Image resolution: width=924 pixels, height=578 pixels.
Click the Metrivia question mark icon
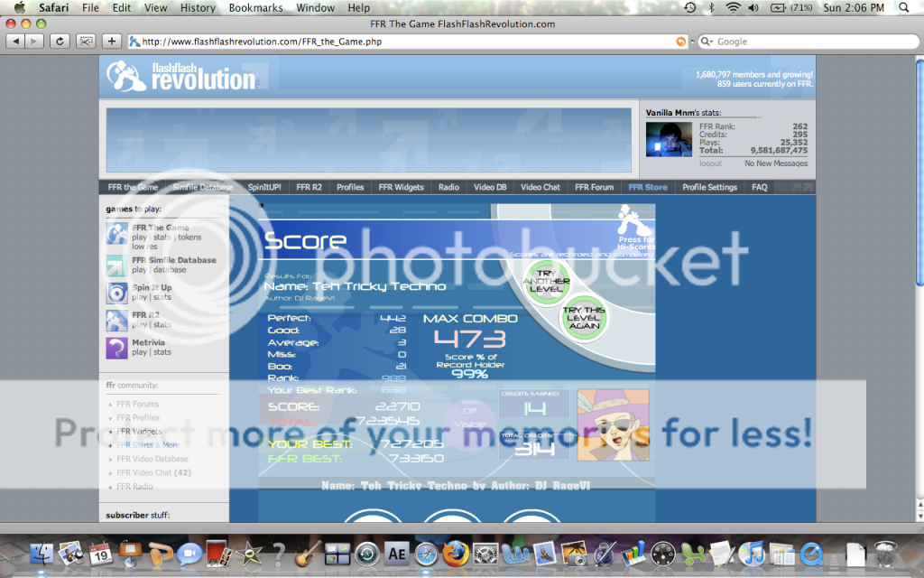click(117, 348)
